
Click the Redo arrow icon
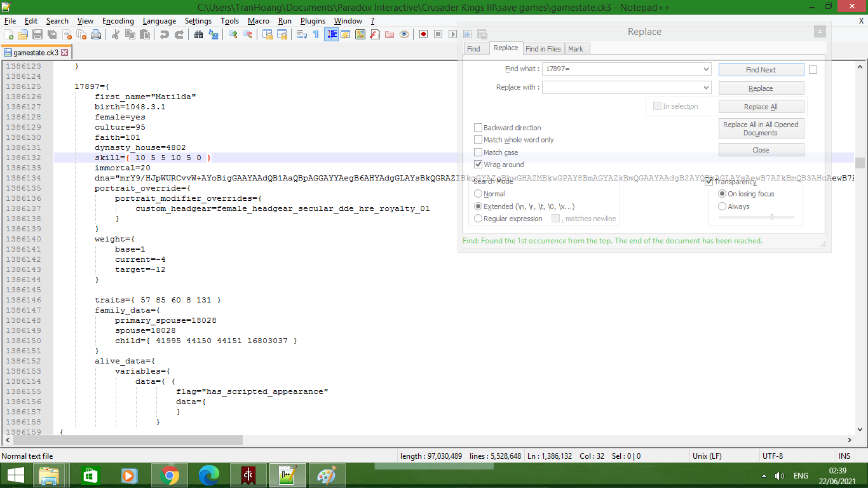tap(179, 34)
